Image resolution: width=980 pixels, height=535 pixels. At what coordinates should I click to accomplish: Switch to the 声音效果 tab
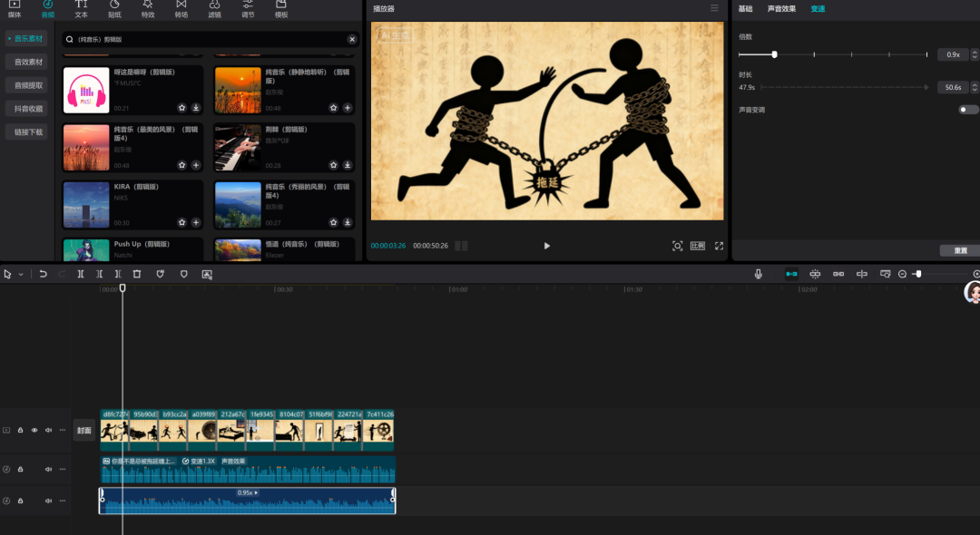click(x=781, y=8)
